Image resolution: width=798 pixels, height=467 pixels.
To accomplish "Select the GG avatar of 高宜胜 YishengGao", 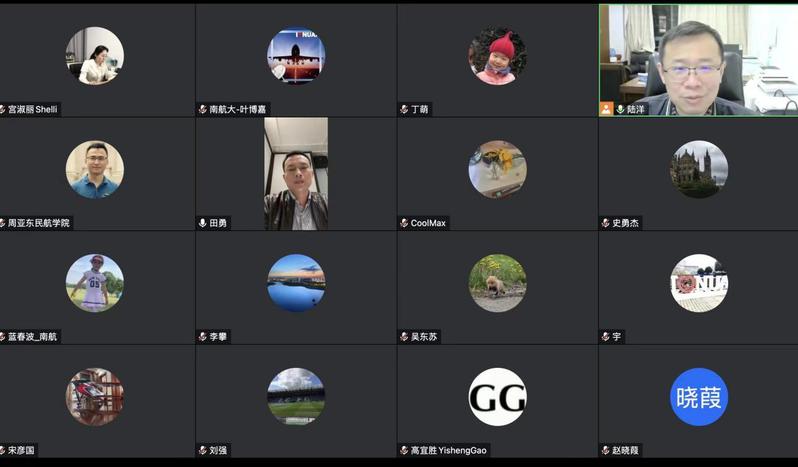I will [497, 397].
